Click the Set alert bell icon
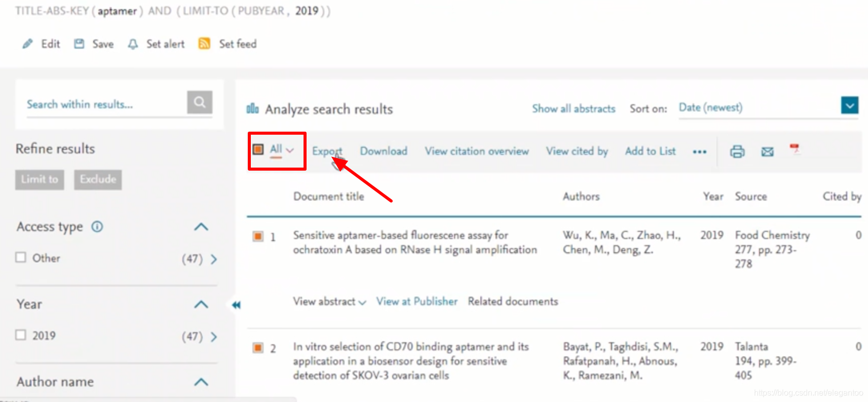868x402 pixels. tap(133, 44)
